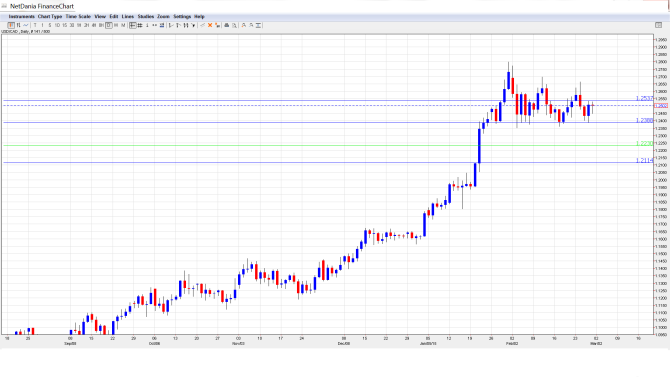670x377 pixels.
Task: Switch to 8-hour time scale
Action: point(101,26)
